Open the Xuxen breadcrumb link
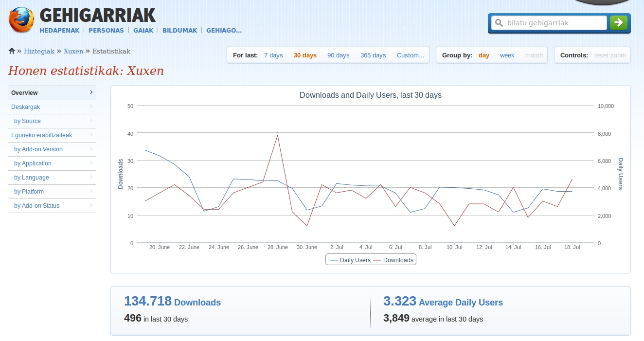The width and height of the screenshot is (644, 341). point(73,51)
